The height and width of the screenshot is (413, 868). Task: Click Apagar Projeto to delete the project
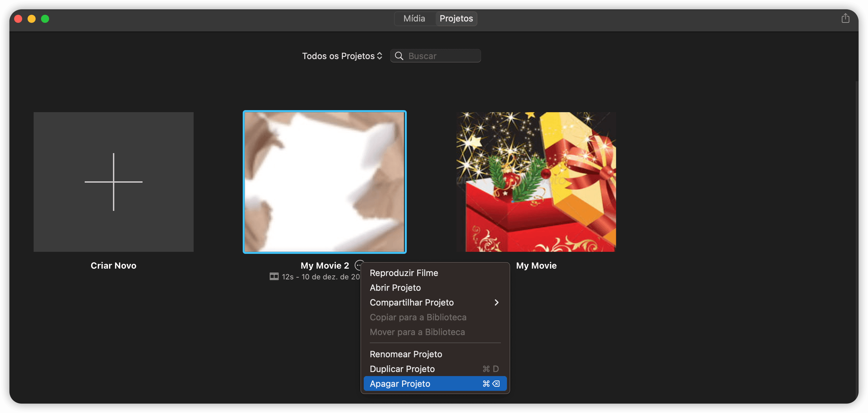(x=435, y=384)
